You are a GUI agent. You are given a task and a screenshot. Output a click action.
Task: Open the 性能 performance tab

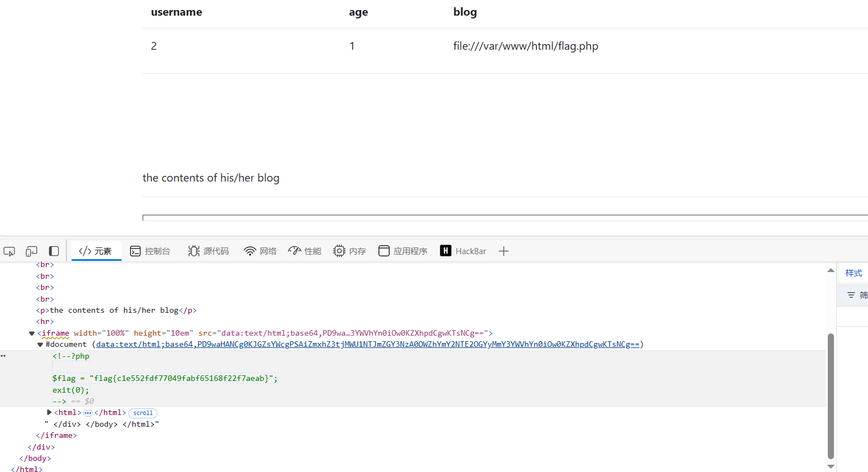(305, 251)
